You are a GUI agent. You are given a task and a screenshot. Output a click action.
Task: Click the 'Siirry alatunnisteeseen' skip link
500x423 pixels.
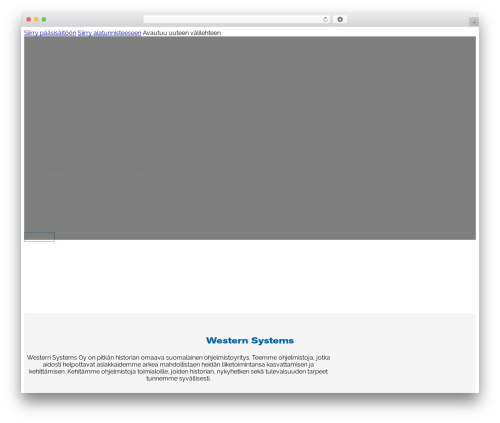pos(109,33)
